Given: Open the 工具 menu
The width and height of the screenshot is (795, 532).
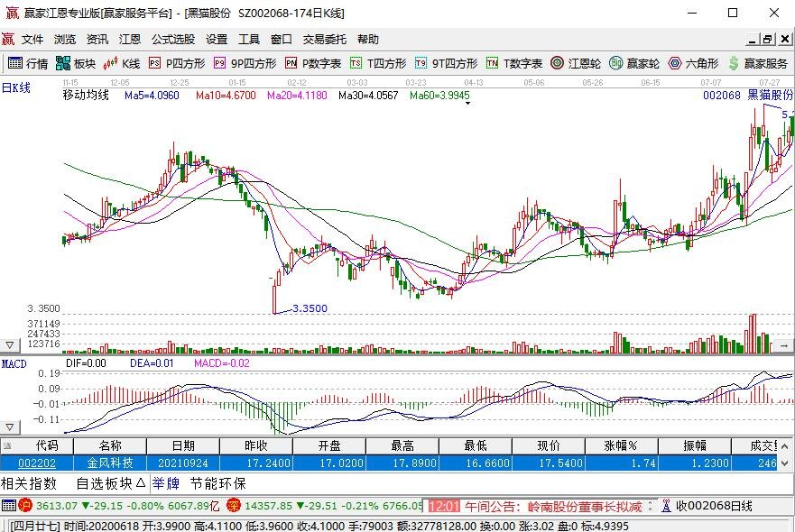Looking at the screenshot, I should pyautogui.click(x=249, y=39).
